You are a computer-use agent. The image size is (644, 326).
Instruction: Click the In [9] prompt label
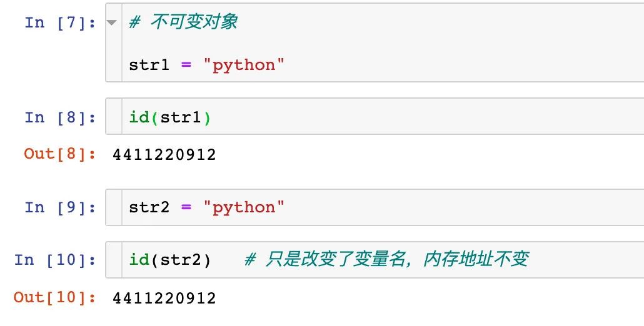point(61,207)
